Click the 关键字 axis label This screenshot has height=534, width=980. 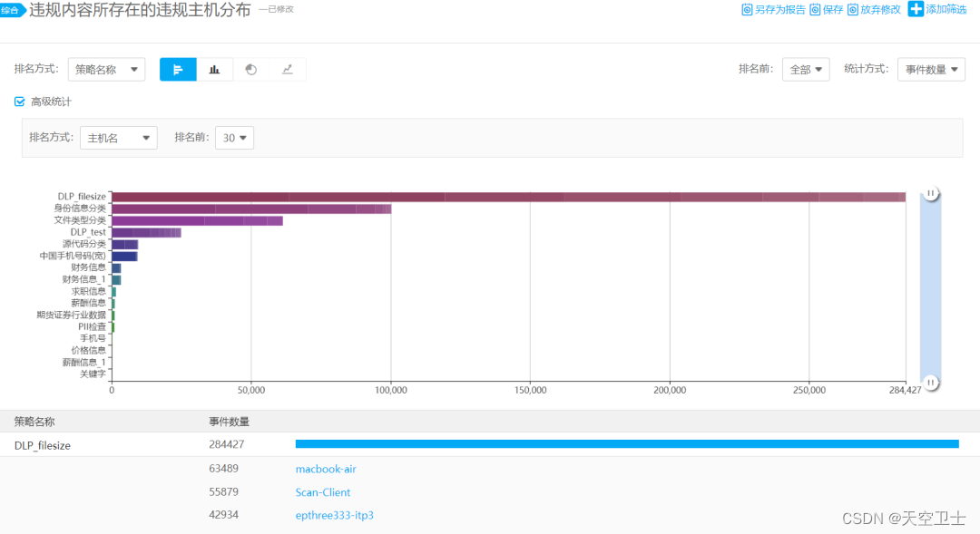pos(93,374)
